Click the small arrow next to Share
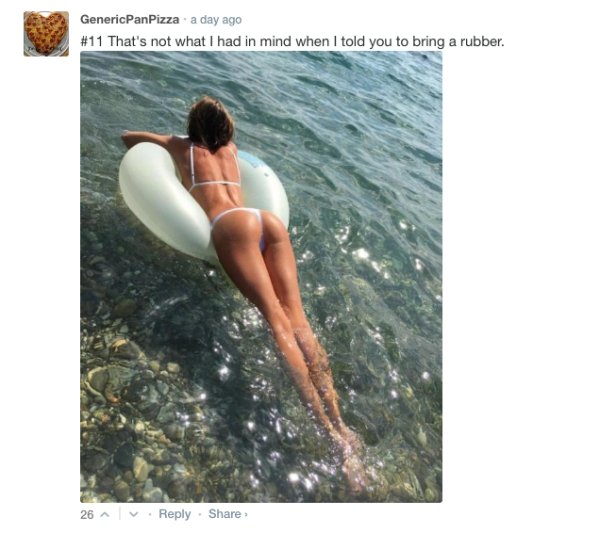The height and width of the screenshot is (533, 600). tap(246, 515)
